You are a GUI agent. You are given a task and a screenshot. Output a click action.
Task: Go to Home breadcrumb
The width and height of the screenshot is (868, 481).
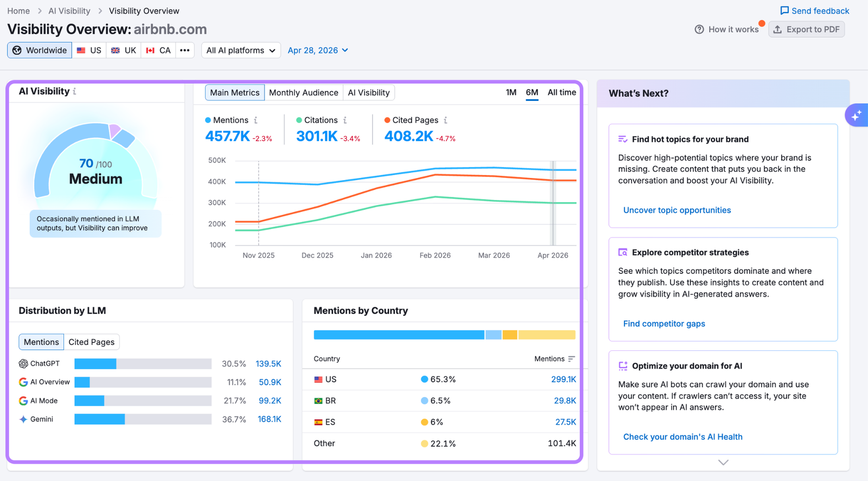[x=18, y=11]
